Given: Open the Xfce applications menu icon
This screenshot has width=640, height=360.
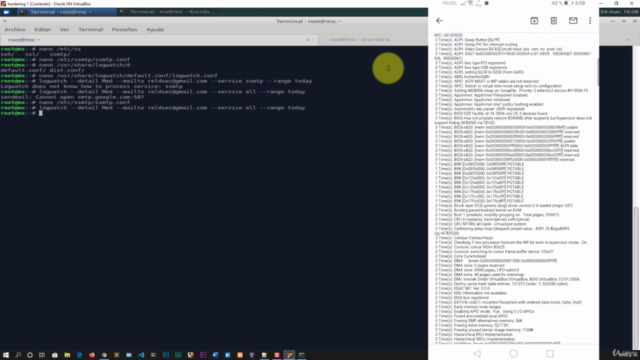Looking at the screenshot, I should tap(6, 12).
